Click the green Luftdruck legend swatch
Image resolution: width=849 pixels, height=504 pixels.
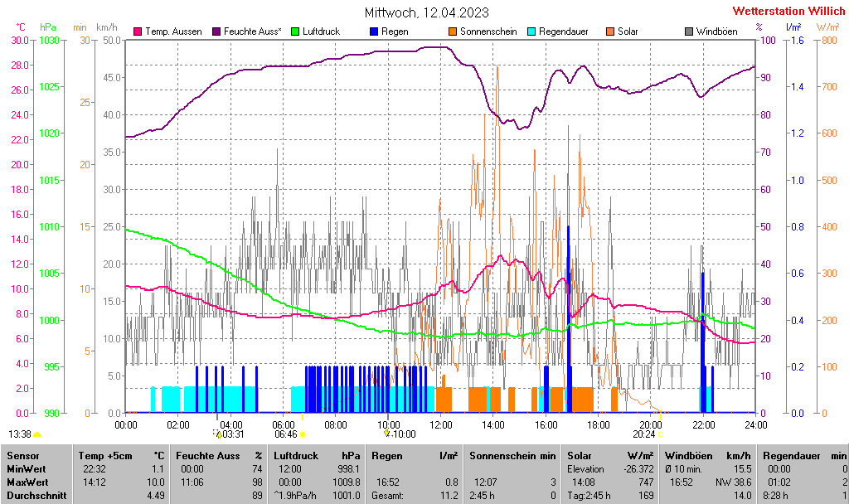point(295,31)
